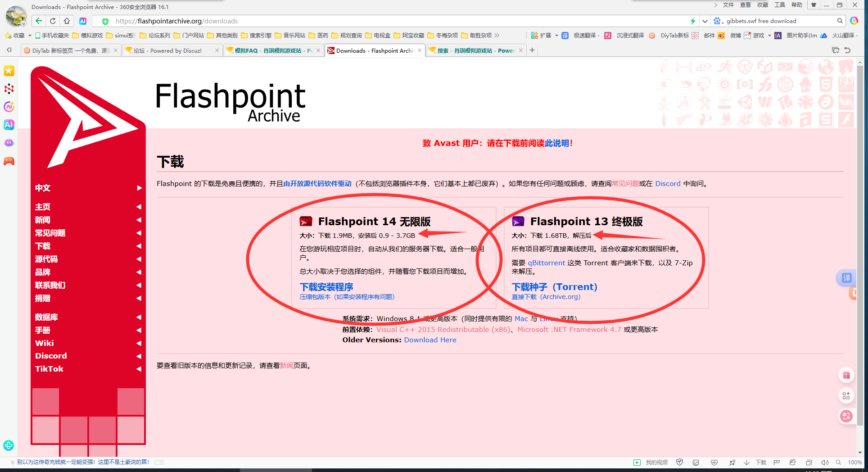Click the Discord link in intro paragraph

[x=668, y=184]
